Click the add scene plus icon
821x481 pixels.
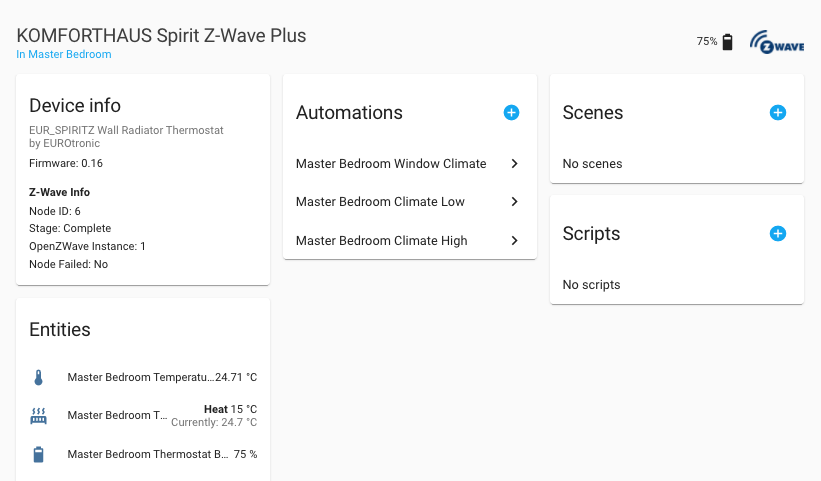tap(778, 113)
